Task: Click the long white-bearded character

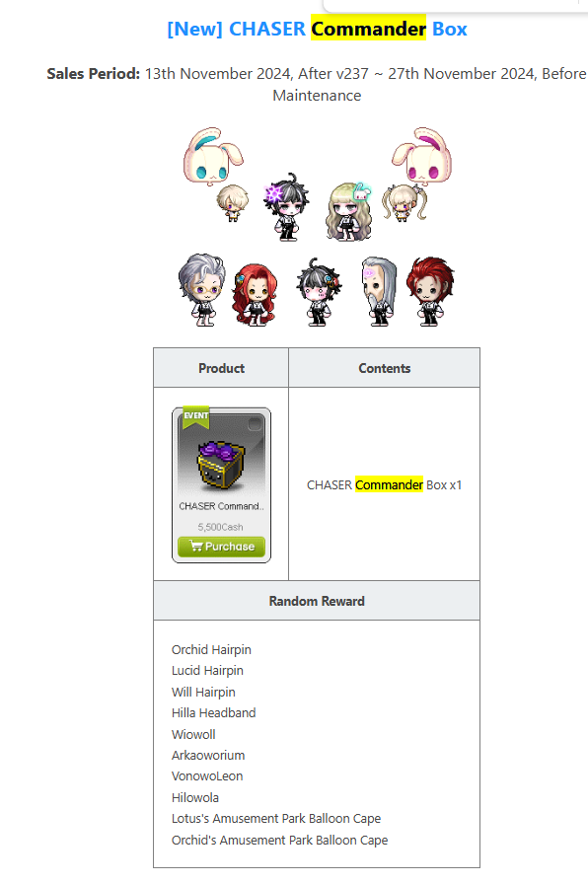Action: (x=378, y=291)
